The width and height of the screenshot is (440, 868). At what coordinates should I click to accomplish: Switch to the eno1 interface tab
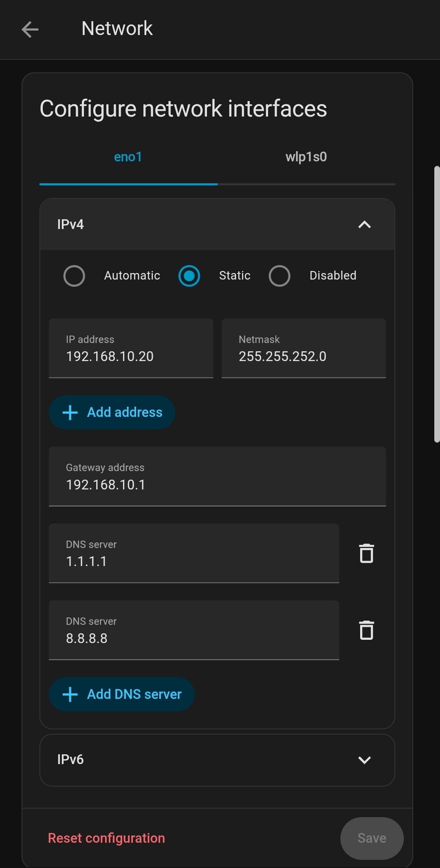128,157
